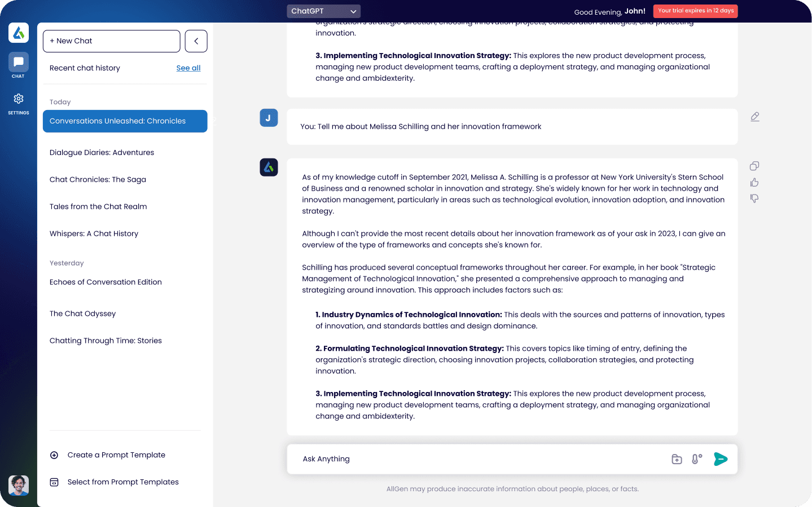Copy the AI response with copy icon
Viewport: 812px width, 507px height.
click(754, 166)
